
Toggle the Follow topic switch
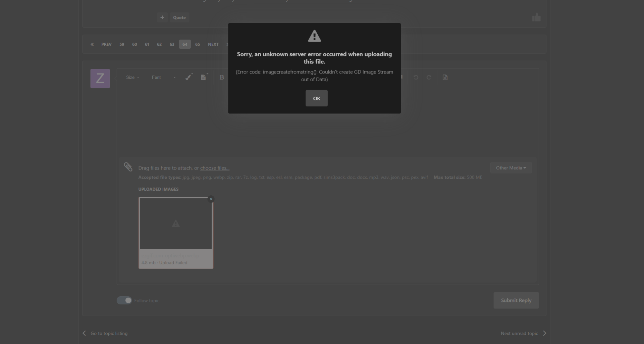124,300
